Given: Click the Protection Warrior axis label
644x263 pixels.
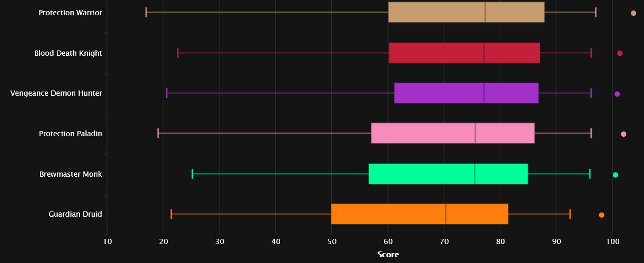Looking at the screenshot, I should pos(70,13).
